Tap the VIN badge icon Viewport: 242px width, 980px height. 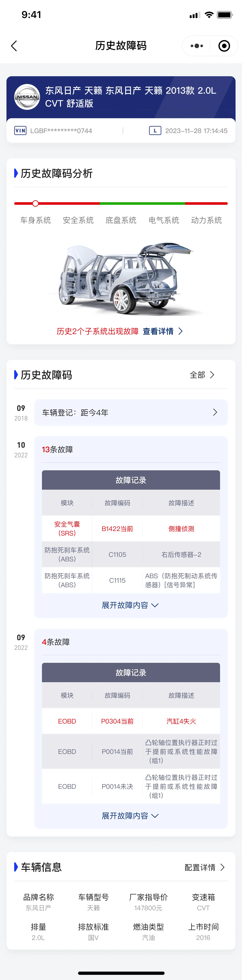[20, 130]
